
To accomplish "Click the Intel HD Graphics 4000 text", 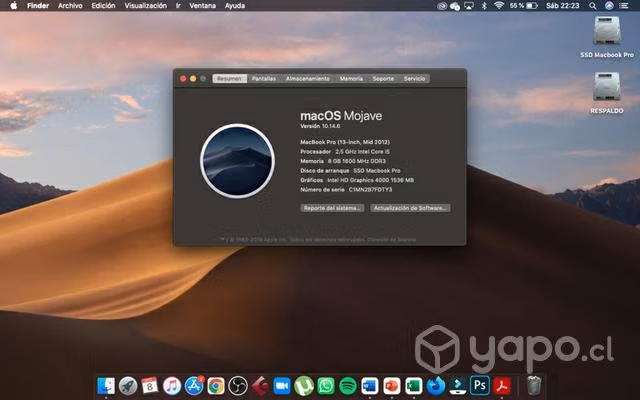I will [x=371, y=180].
